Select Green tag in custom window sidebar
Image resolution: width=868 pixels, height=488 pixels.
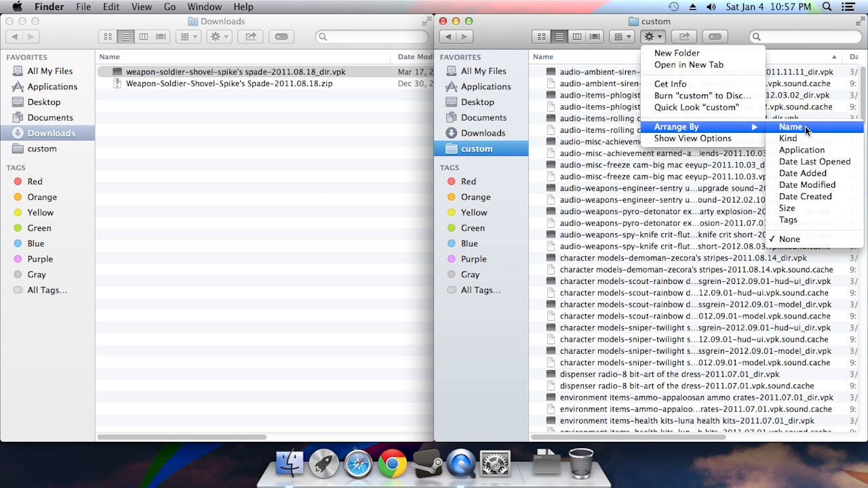tap(481, 228)
